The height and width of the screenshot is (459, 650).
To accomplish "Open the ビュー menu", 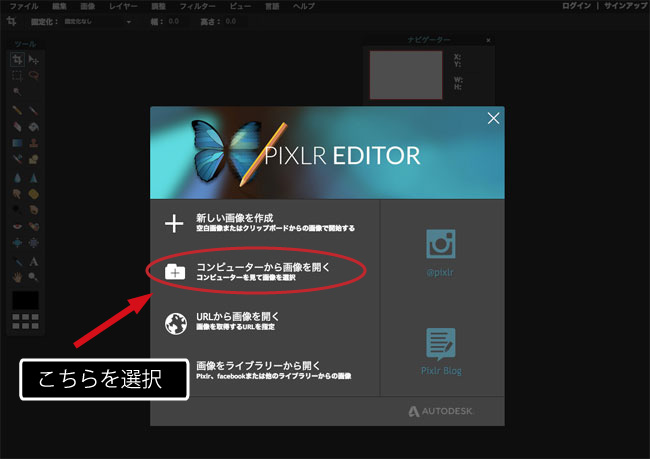I will click(x=240, y=6).
